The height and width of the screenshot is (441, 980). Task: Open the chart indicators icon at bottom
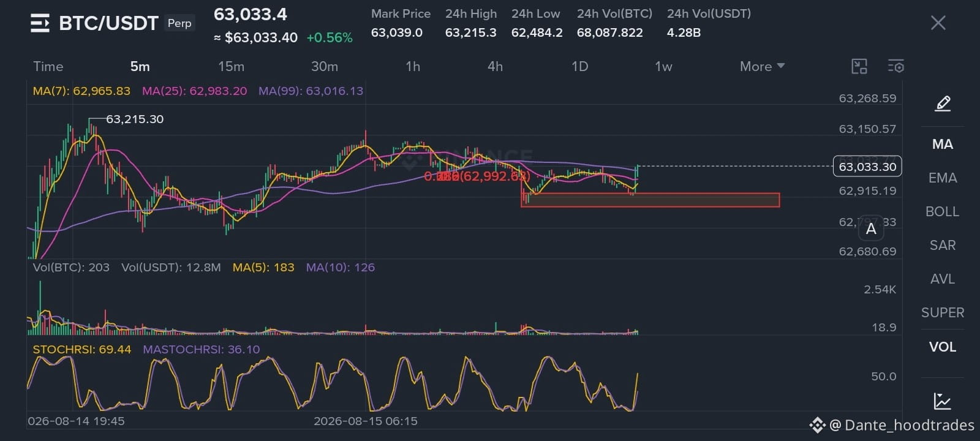point(942,401)
